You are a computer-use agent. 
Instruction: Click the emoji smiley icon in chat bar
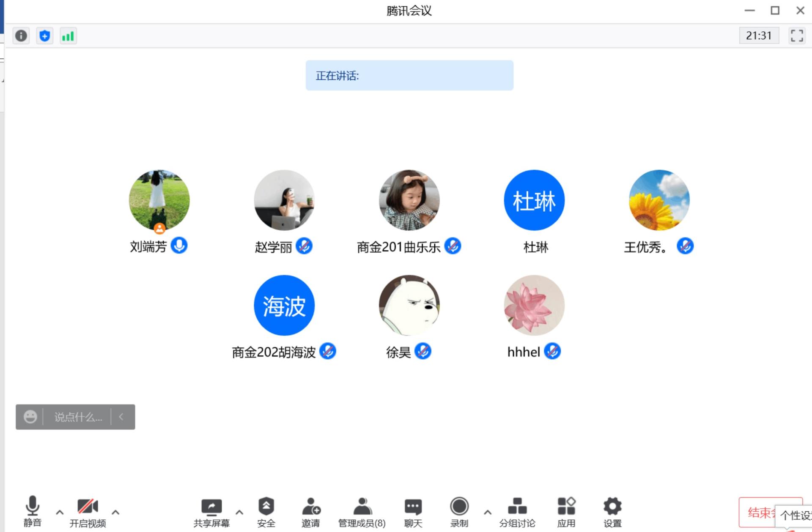pos(30,417)
